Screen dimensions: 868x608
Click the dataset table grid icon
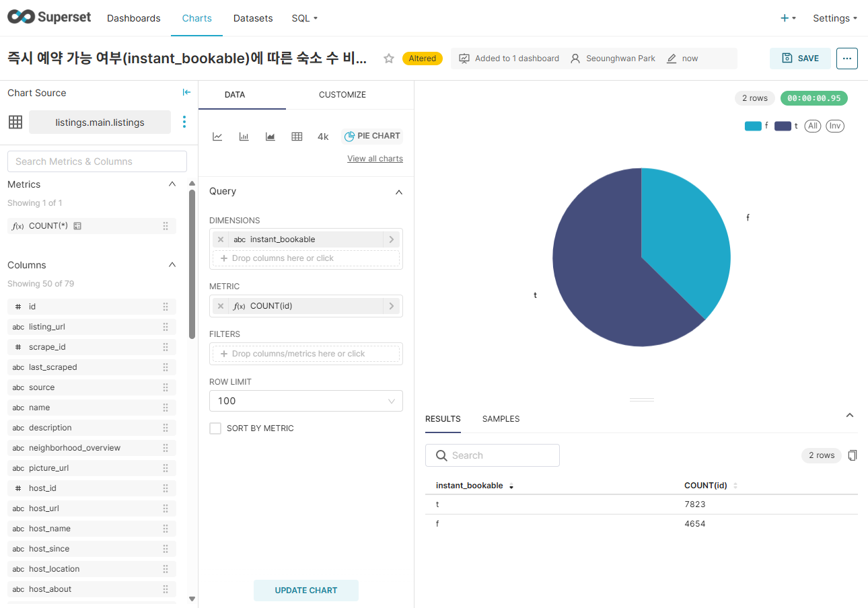tap(15, 122)
